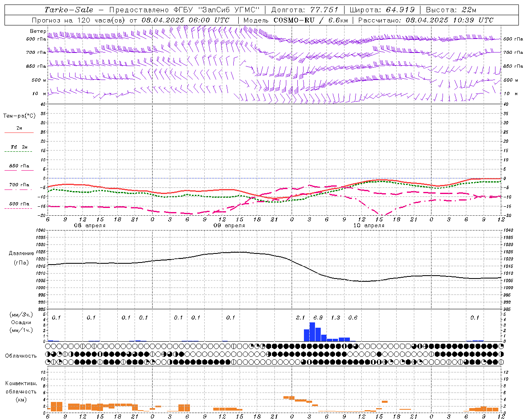The height and width of the screenshot is (420, 525).
Task: Click the 'Высота: 22м' elevation text
Action: tap(451, 10)
